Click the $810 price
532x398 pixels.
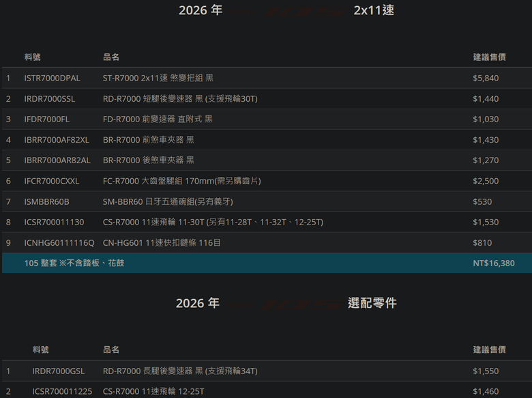[x=482, y=243]
